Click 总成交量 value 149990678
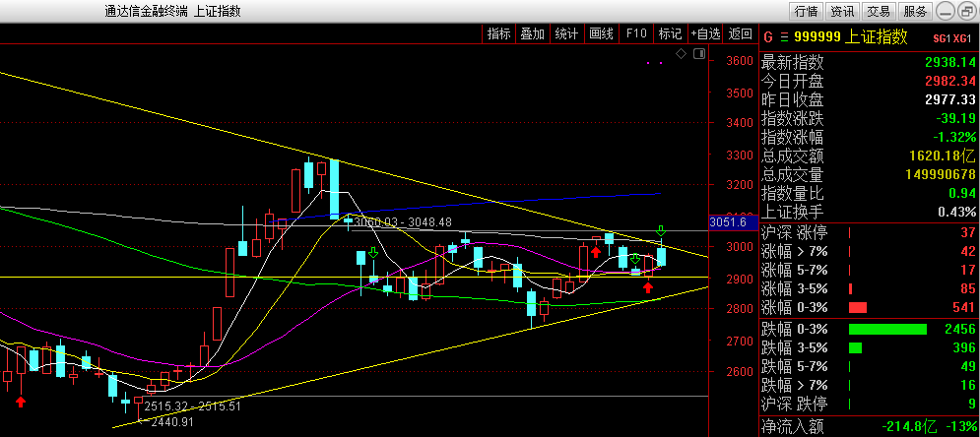The height and width of the screenshot is (437, 980). tap(941, 176)
